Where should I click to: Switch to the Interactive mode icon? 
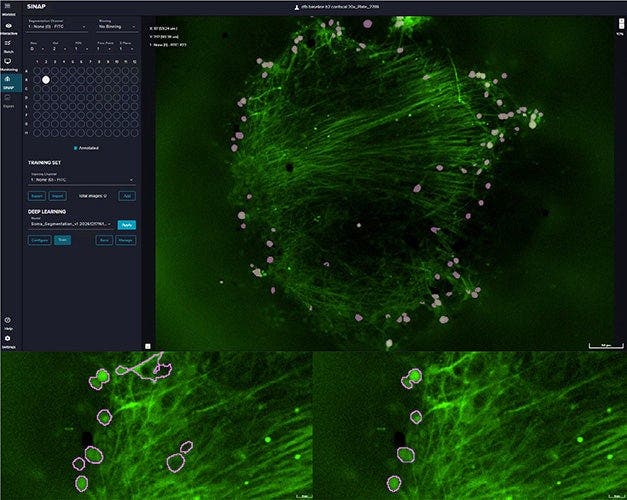pos(8,26)
